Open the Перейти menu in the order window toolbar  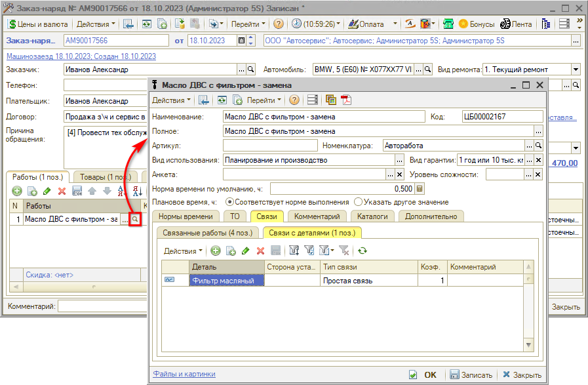pyautogui.click(x=248, y=24)
